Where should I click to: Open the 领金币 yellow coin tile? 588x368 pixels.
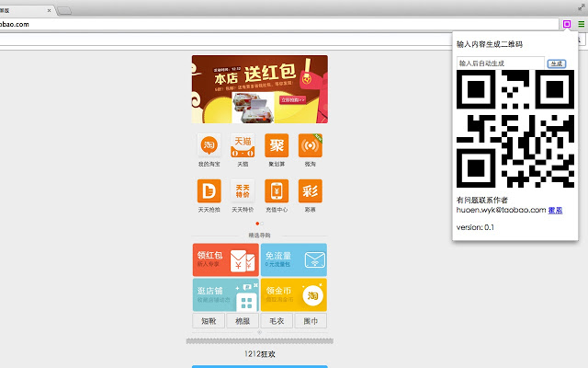pyautogui.click(x=294, y=294)
